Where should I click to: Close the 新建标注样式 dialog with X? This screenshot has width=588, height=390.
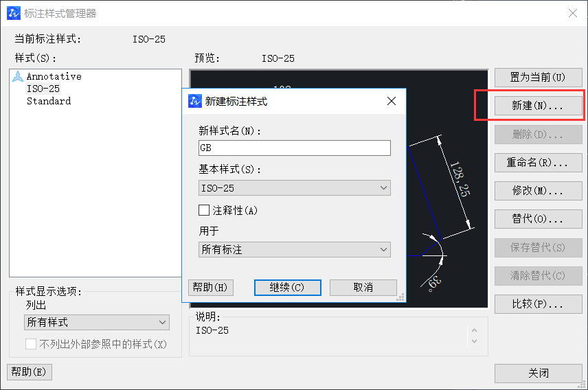[392, 102]
